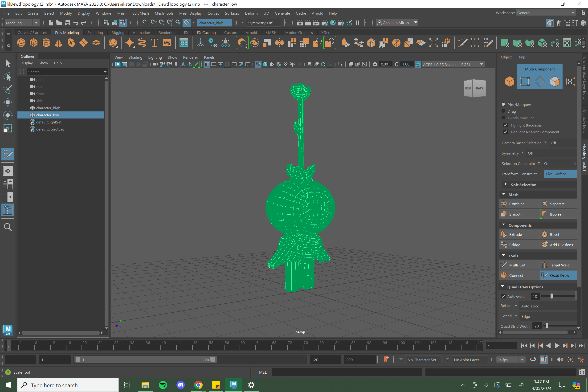Open the search magnifier in left sidebar
Screen dimensions: 588x392
pyautogui.click(x=8, y=227)
